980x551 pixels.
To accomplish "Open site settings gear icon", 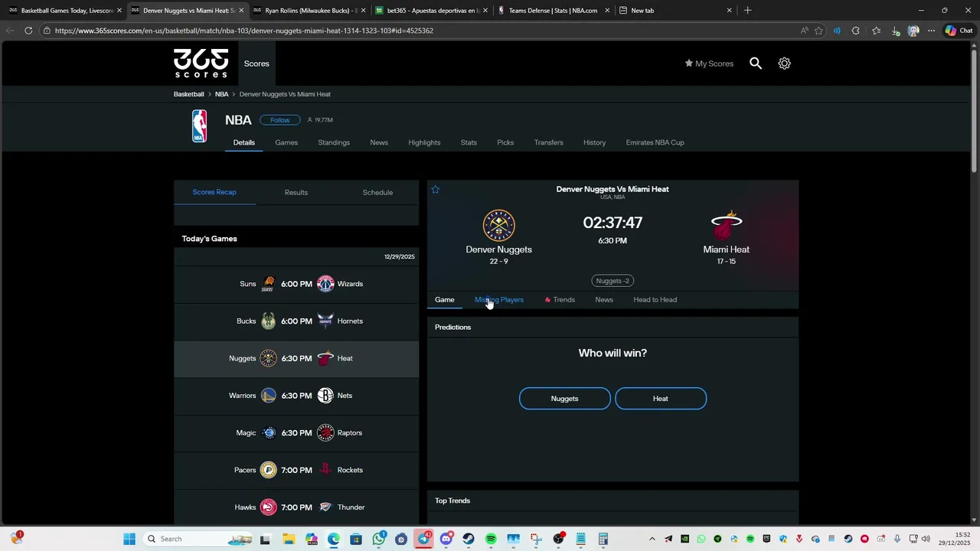I will [784, 64].
